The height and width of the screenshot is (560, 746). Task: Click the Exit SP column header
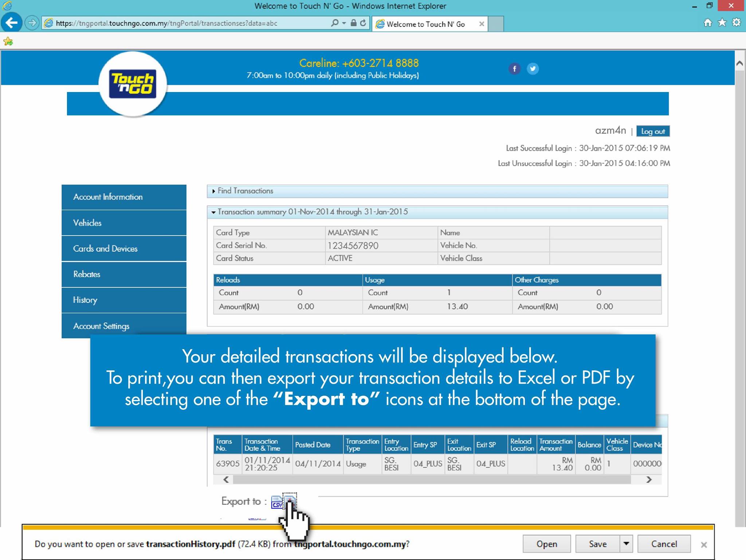491,445
